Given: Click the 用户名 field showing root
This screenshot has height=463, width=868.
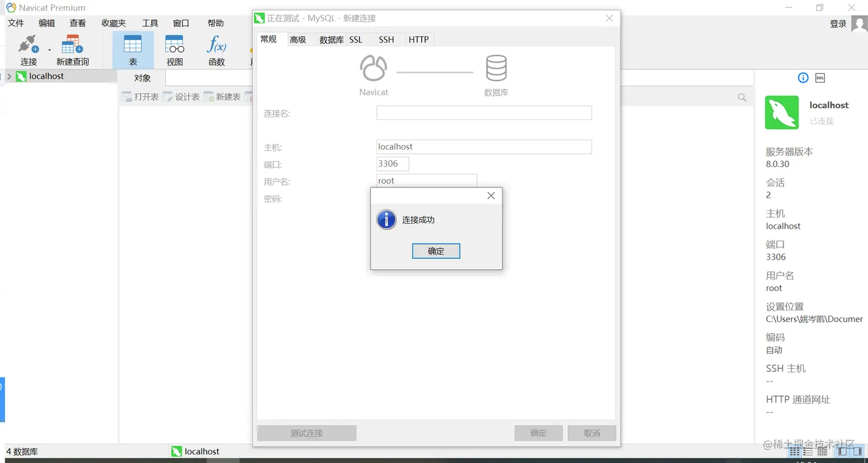Looking at the screenshot, I should pos(427,181).
